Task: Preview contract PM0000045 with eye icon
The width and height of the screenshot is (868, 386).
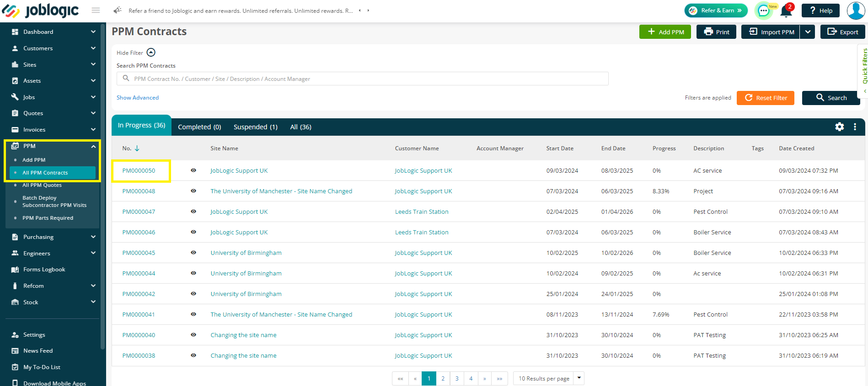Action: coord(193,253)
